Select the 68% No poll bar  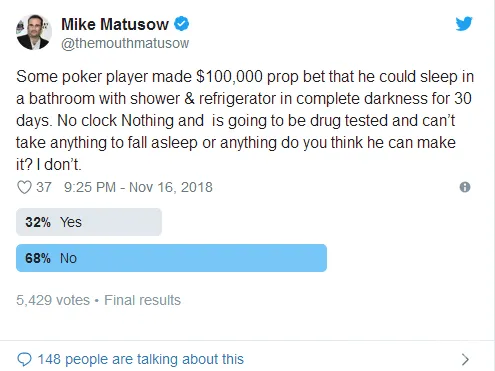click(171, 258)
